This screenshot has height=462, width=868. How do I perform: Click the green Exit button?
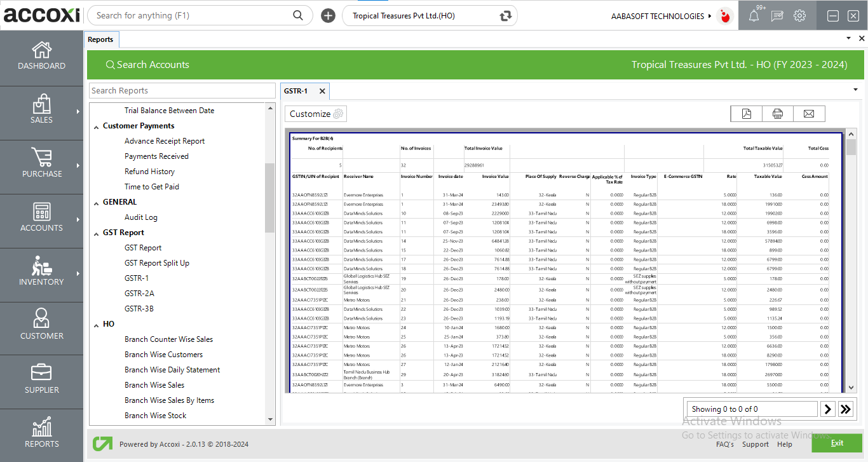pos(836,443)
